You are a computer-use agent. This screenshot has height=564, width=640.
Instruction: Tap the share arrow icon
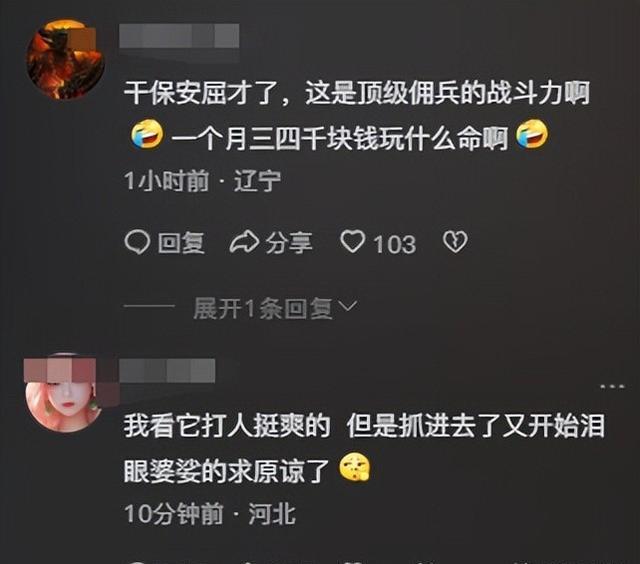click(244, 242)
